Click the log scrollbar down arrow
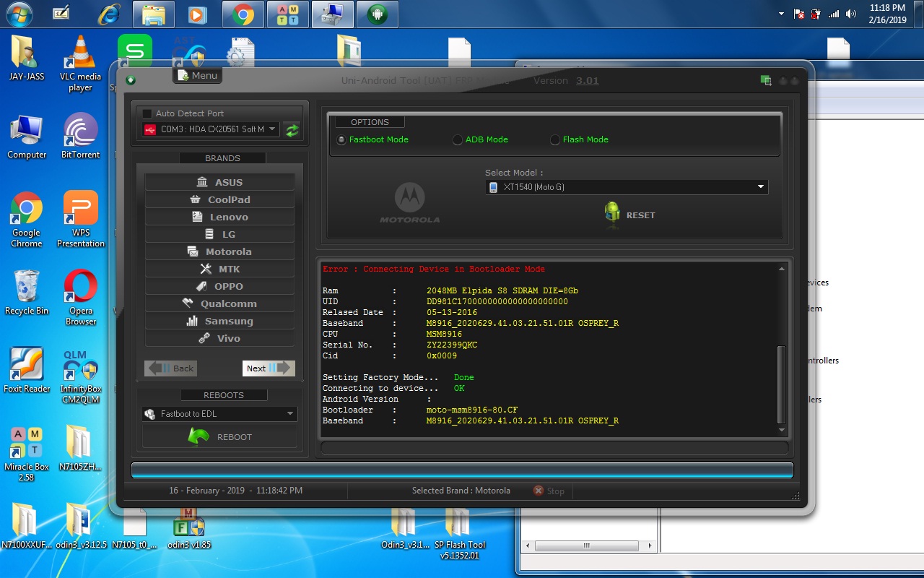The image size is (924, 578). tap(781, 430)
